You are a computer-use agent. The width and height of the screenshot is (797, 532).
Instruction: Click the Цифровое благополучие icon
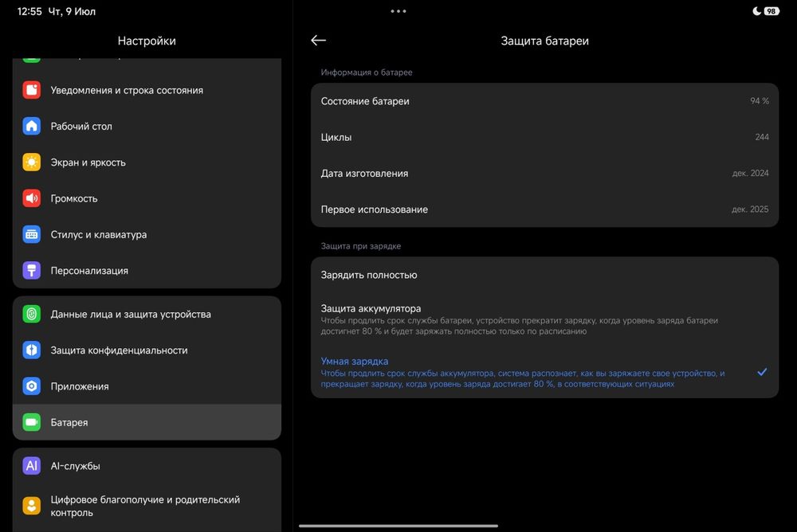(x=32, y=506)
